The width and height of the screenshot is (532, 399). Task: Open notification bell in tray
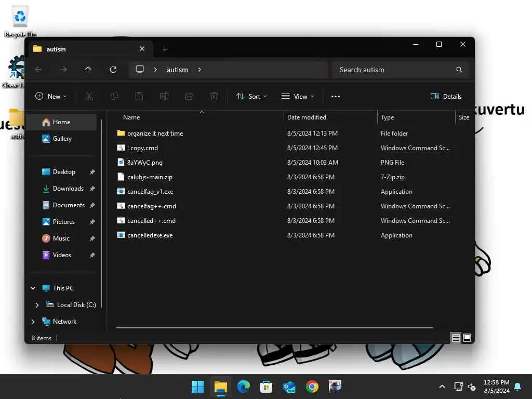[518, 387]
